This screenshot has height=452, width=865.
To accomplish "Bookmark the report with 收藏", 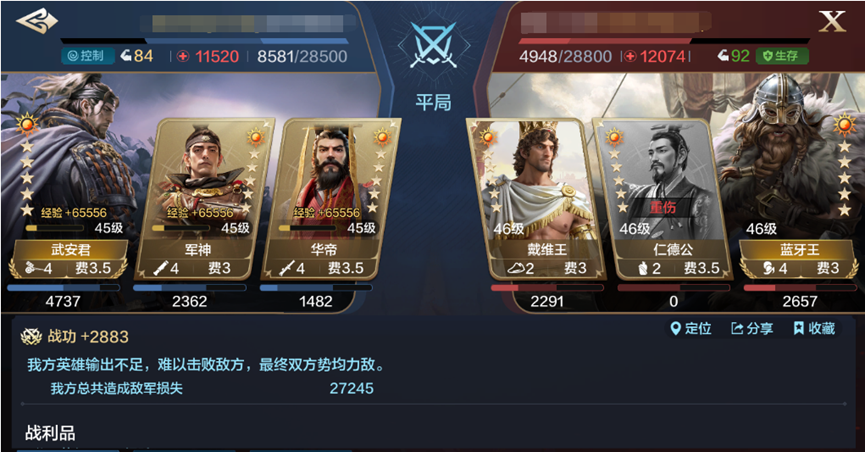I will click(814, 329).
